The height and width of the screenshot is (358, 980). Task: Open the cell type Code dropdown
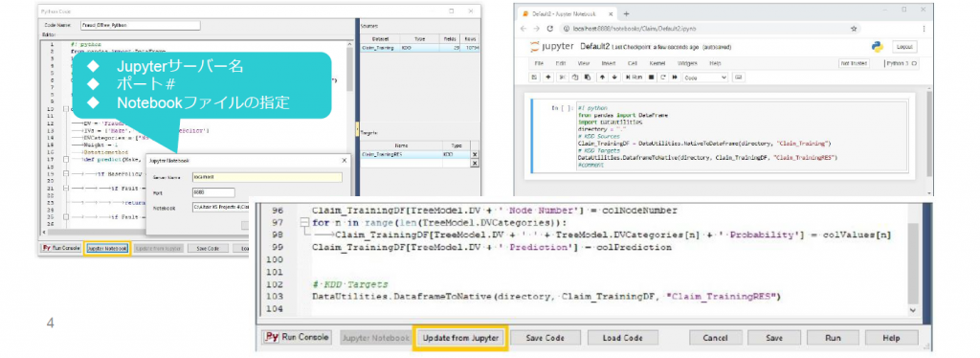point(705,78)
